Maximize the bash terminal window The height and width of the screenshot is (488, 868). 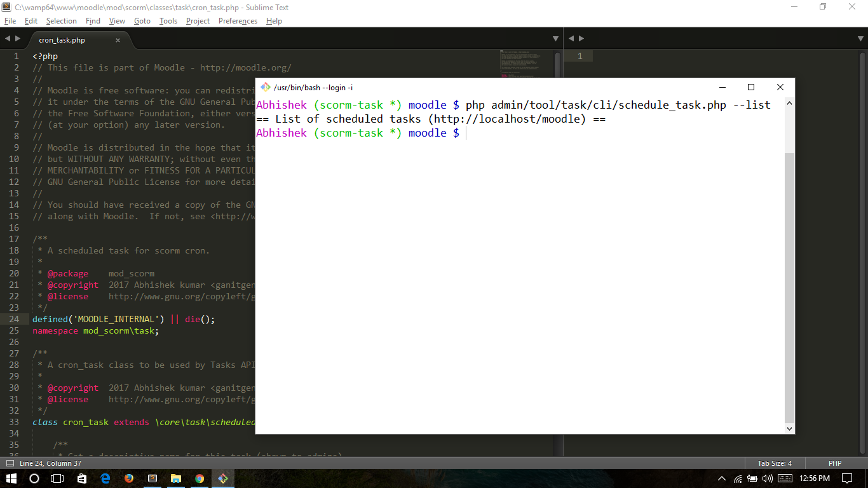pos(751,87)
